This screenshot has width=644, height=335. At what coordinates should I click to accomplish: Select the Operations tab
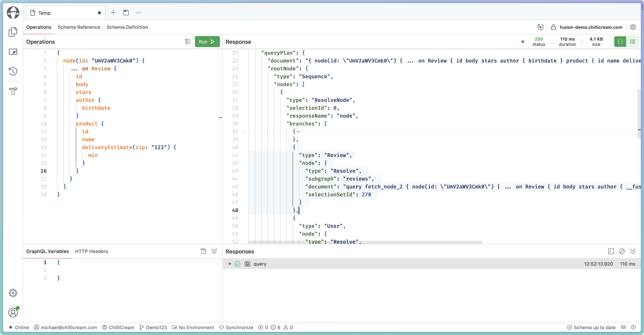[39, 27]
